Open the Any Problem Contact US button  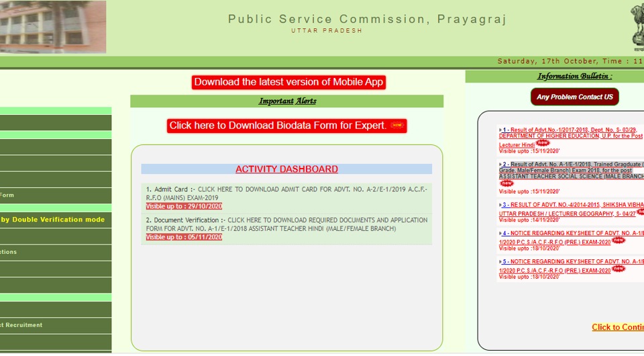pyautogui.click(x=575, y=97)
